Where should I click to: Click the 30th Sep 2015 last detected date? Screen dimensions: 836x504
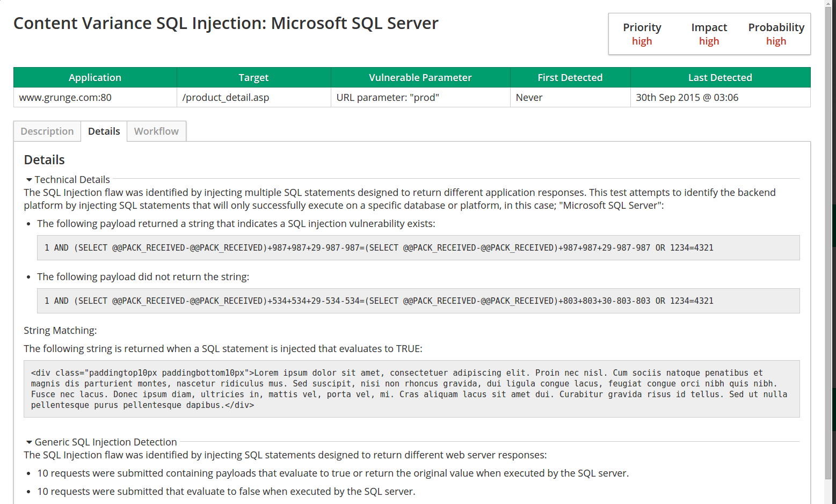coord(687,98)
